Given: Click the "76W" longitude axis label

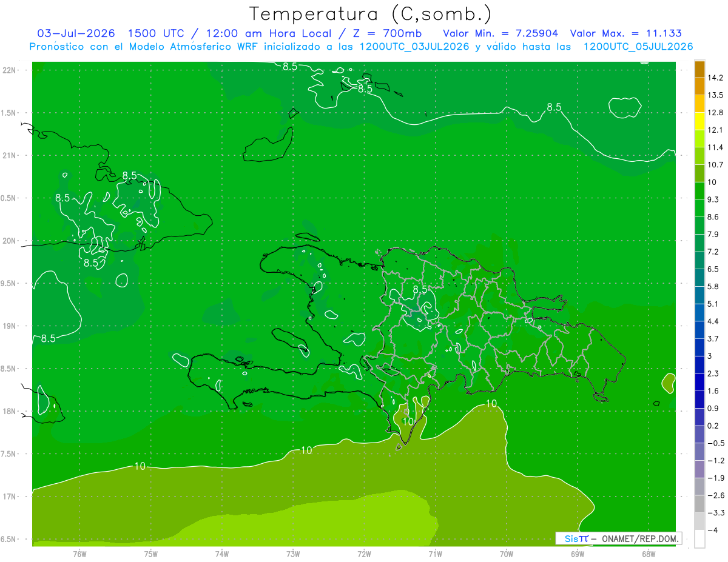Looking at the screenshot, I should pyautogui.click(x=79, y=554).
